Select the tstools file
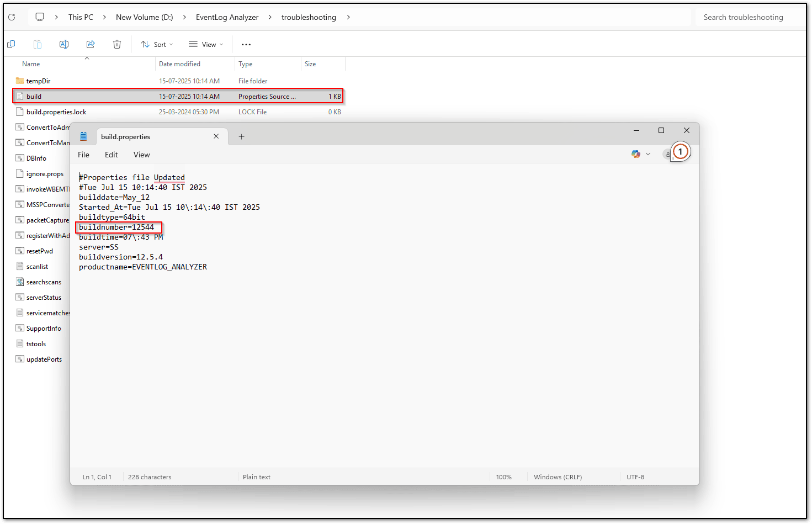The height and width of the screenshot is (524, 812). pyautogui.click(x=36, y=343)
